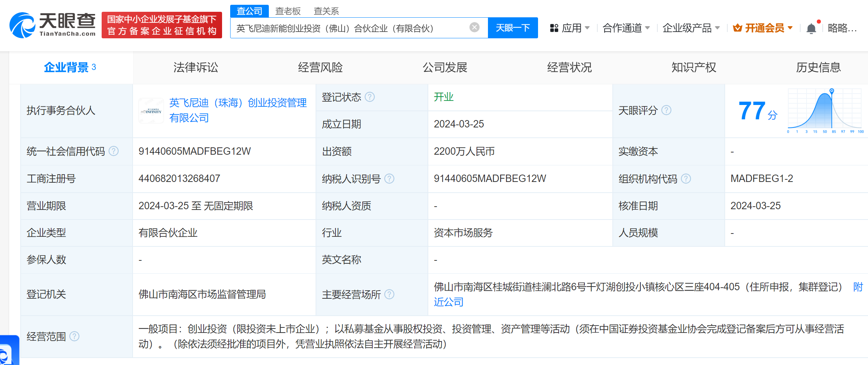Click the apps grid icon before 应用
Viewport: 868px width, 365px height.
[554, 28]
